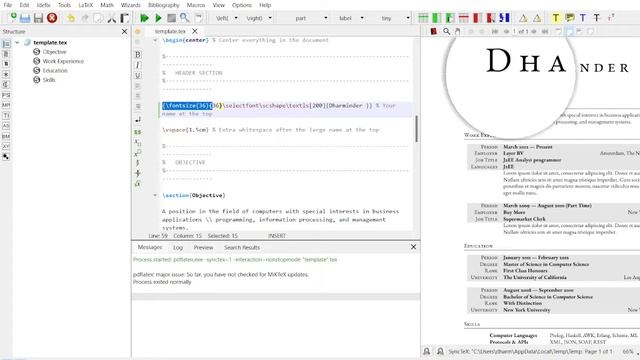
Task: Open the Bibliography menu
Action: pyautogui.click(x=164, y=5)
